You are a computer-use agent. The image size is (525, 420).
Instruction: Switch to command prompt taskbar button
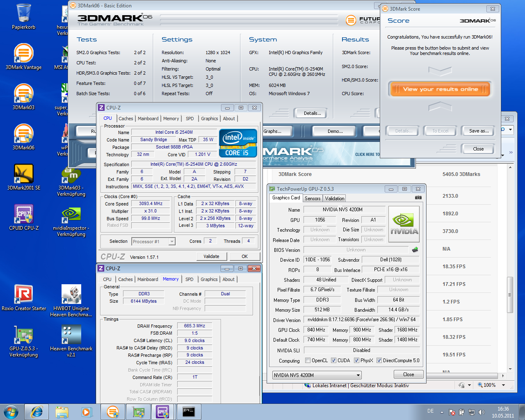click(189, 412)
